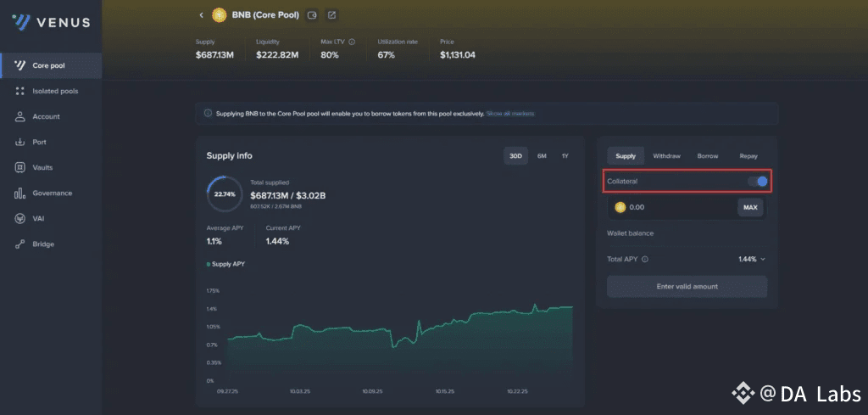
Task: Switch to the Withdraw tab
Action: click(666, 156)
